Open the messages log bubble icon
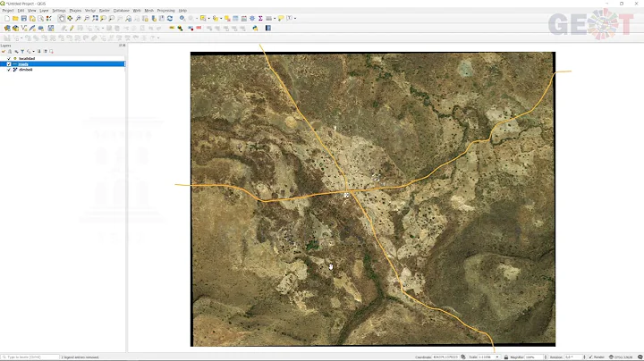Screen dimensions: 644x361 (x=640, y=357)
